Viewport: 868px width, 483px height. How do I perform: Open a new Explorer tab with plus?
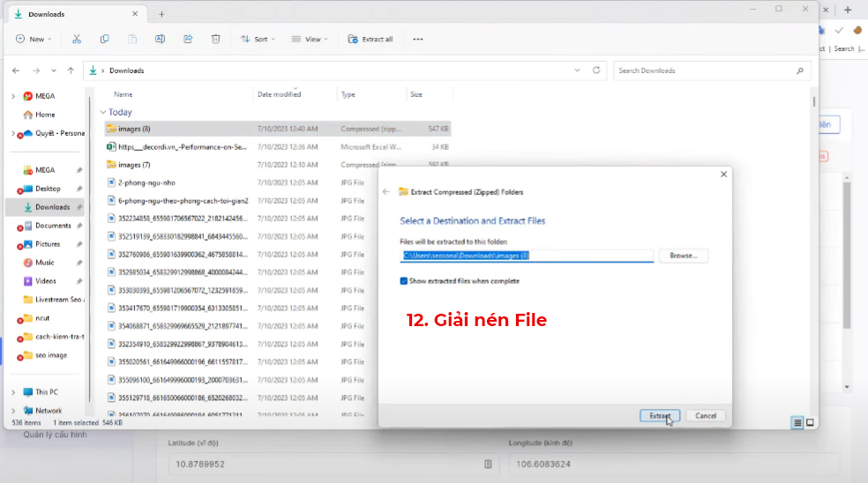(x=161, y=14)
